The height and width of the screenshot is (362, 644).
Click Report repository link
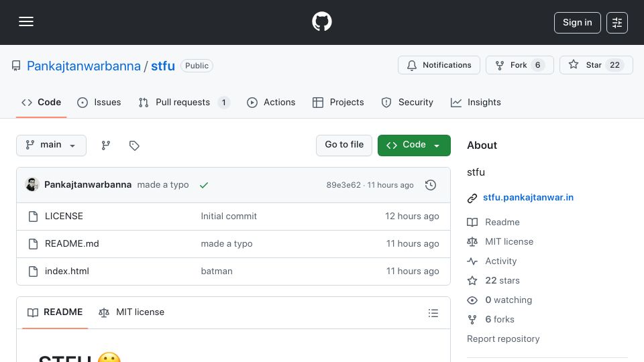pos(503,339)
